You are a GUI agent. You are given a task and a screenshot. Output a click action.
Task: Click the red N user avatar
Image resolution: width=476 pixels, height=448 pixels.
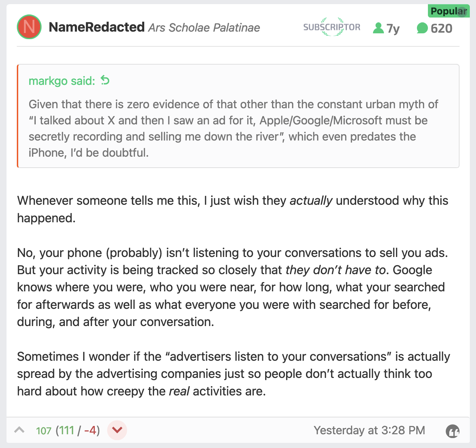pos(29,27)
